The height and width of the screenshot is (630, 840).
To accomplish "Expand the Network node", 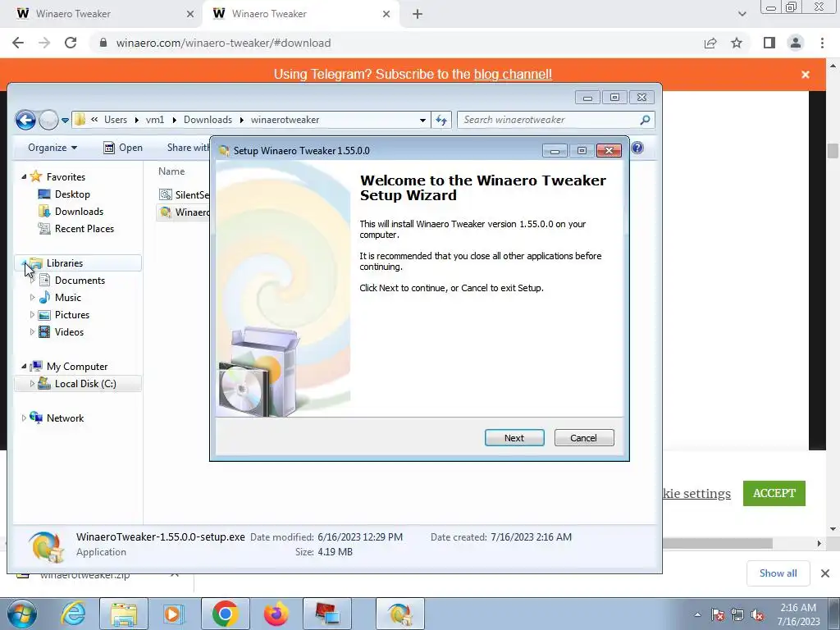I will click(x=24, y=418).
